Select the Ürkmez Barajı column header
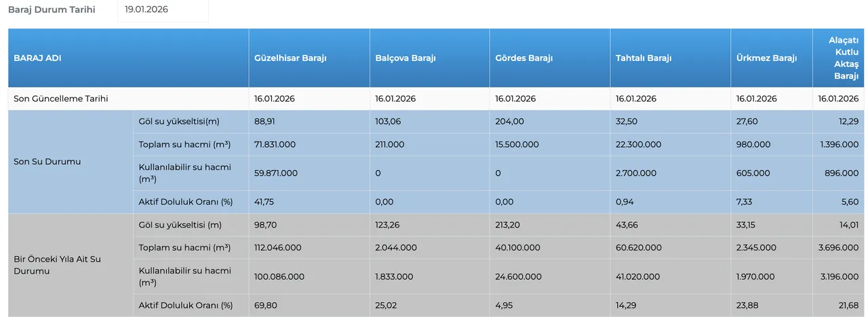 click(x=766, y=58)
